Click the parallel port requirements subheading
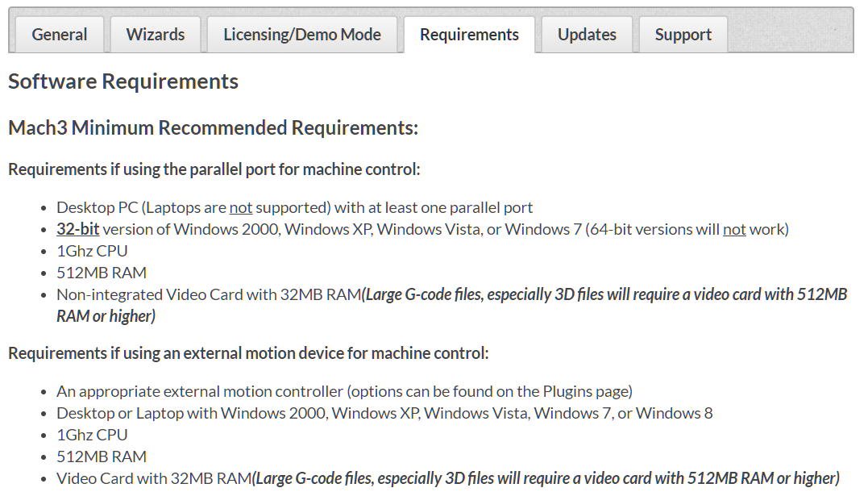 (x=214, y=169)
